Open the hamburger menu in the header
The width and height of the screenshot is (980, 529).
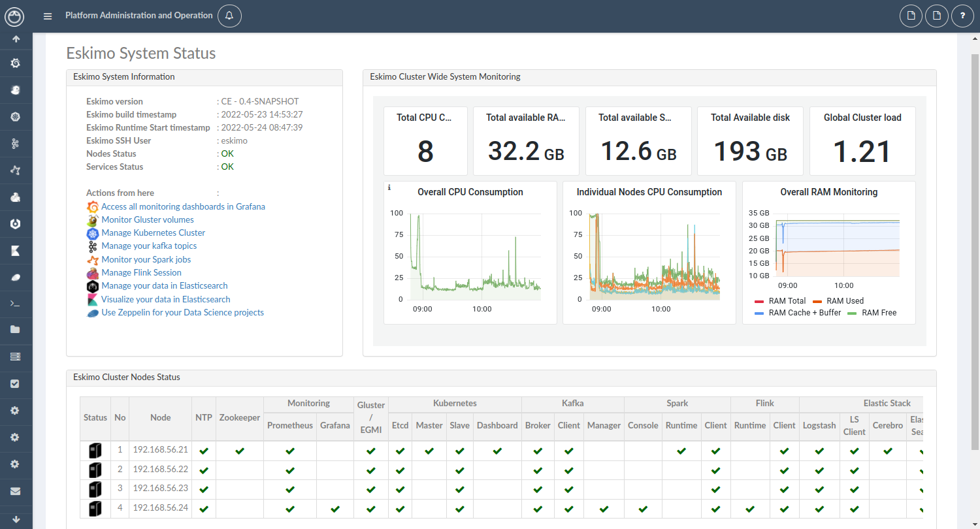(x=48, y=16)
